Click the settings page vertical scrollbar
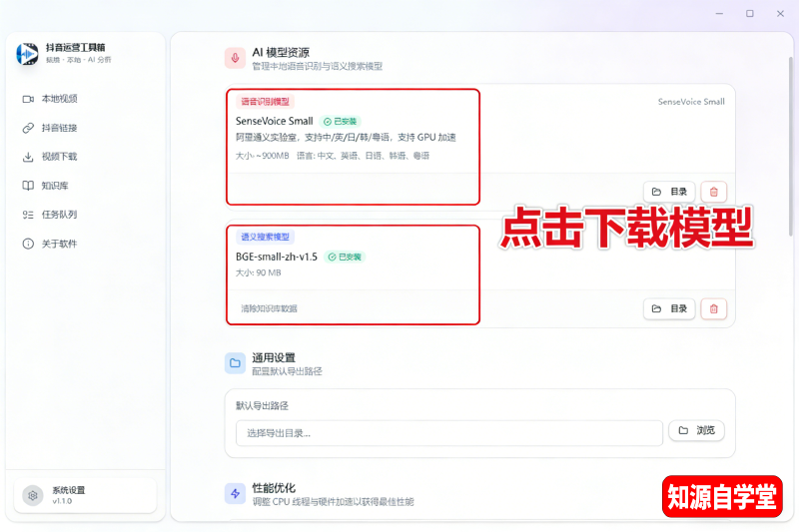The width and height of the screenshot is (799, 532). [x=792, y=150]
